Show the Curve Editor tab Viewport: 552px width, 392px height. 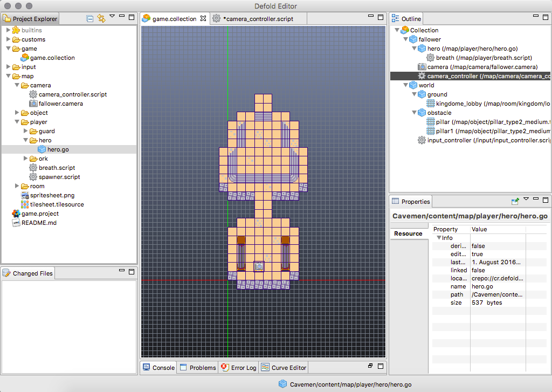point(284,368)
